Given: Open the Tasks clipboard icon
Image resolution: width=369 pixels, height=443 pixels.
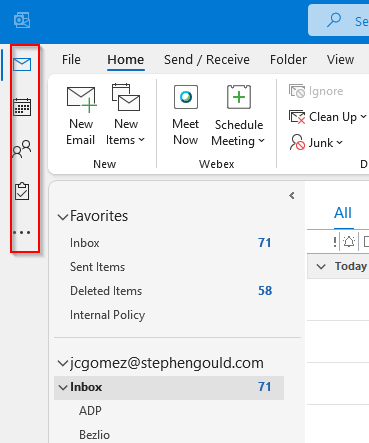Looking at the screenshot, I should [22, 191].
